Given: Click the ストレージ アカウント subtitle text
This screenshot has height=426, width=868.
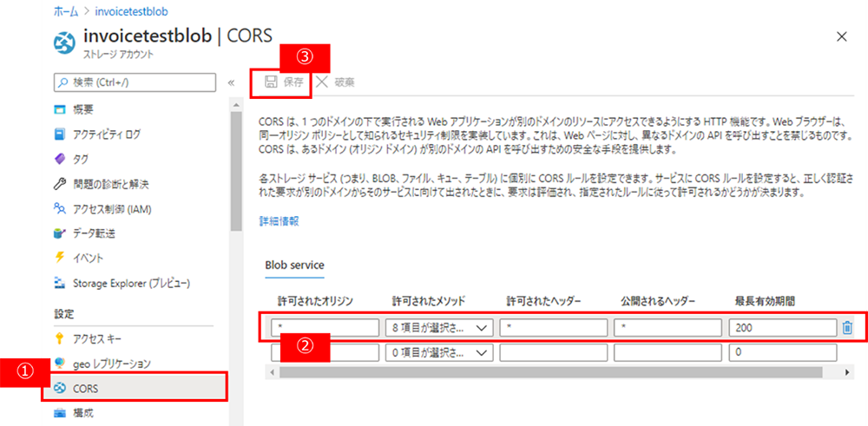Looking at the screenshot, I should coord(118,55).
